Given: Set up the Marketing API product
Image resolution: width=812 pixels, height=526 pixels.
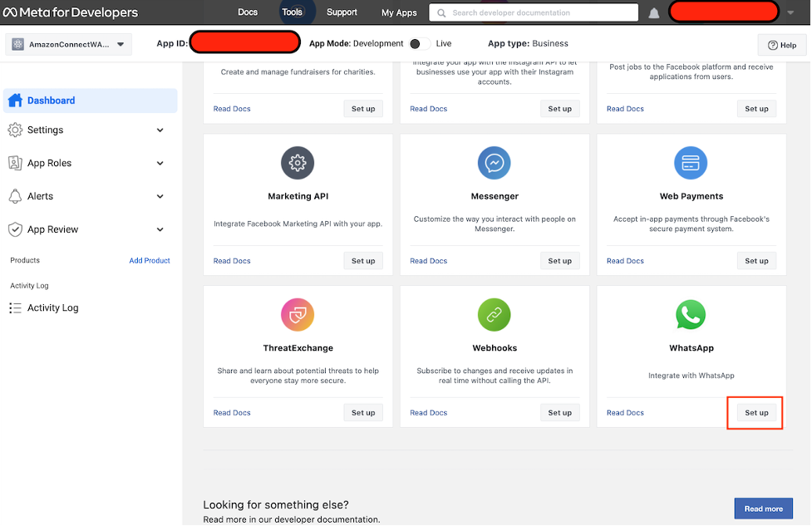Looking at the screenshot, I should pyautogui.click(x=363, y=261).
